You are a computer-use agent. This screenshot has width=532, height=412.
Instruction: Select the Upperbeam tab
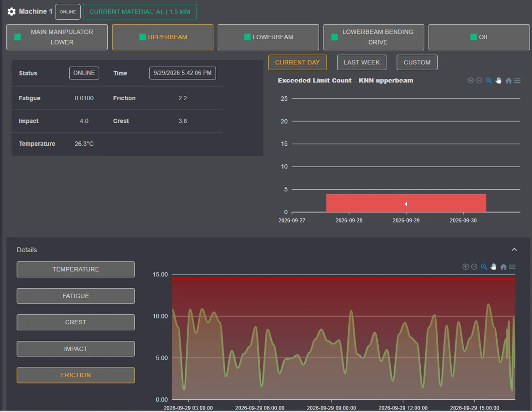(163, 37)
